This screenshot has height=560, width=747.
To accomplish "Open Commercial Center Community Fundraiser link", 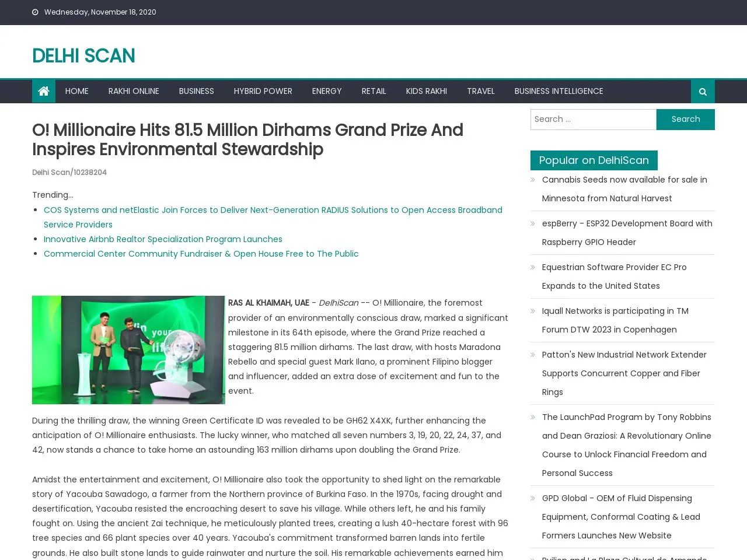I will tap(201, 254).
